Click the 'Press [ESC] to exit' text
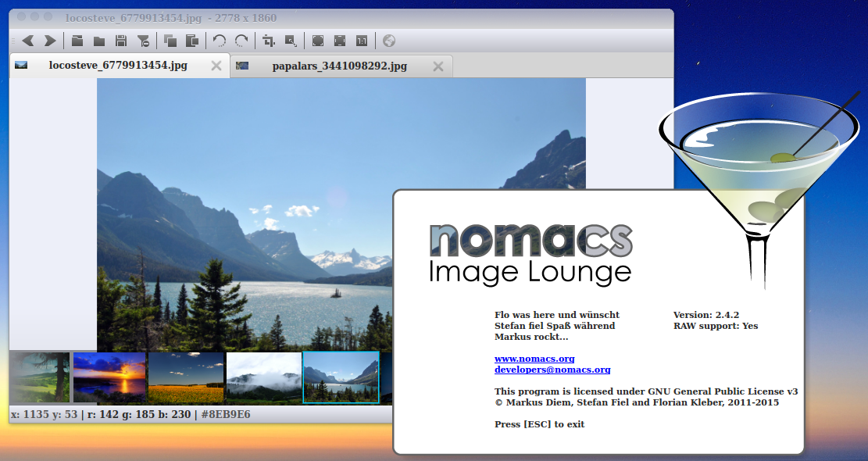 click(x=539, y=424)
